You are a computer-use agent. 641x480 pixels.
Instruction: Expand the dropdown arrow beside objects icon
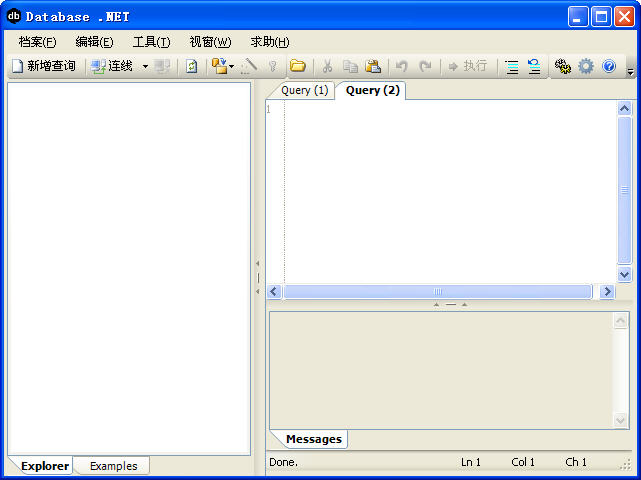(x=231, y=66)
